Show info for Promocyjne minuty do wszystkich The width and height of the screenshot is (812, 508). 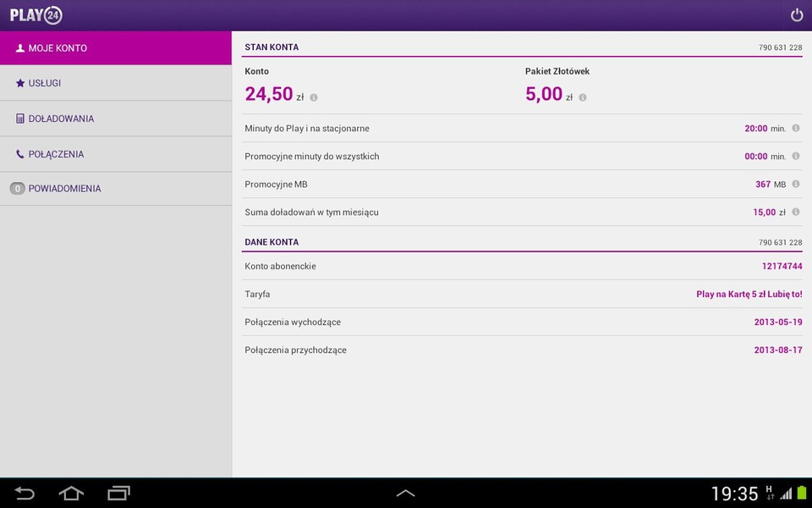tap(796, 156)
